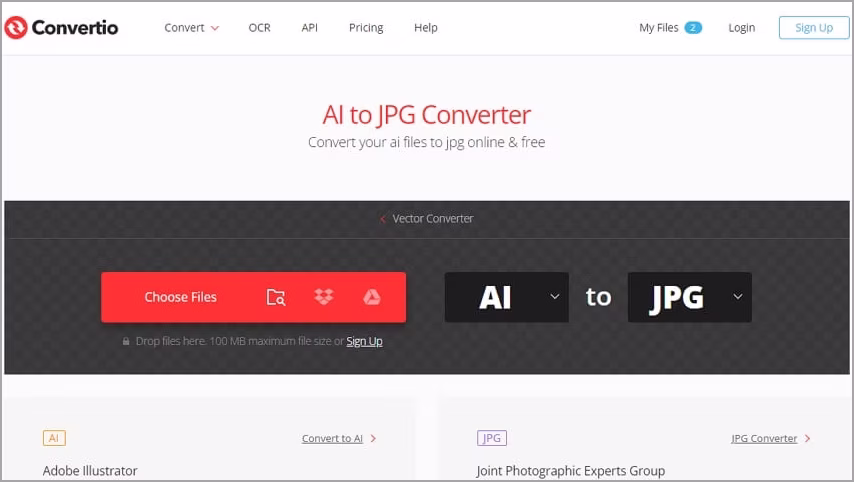Expand the AI source format dropdown
The height and width of the screenshot is (482, 854).
tap(507, 297)
